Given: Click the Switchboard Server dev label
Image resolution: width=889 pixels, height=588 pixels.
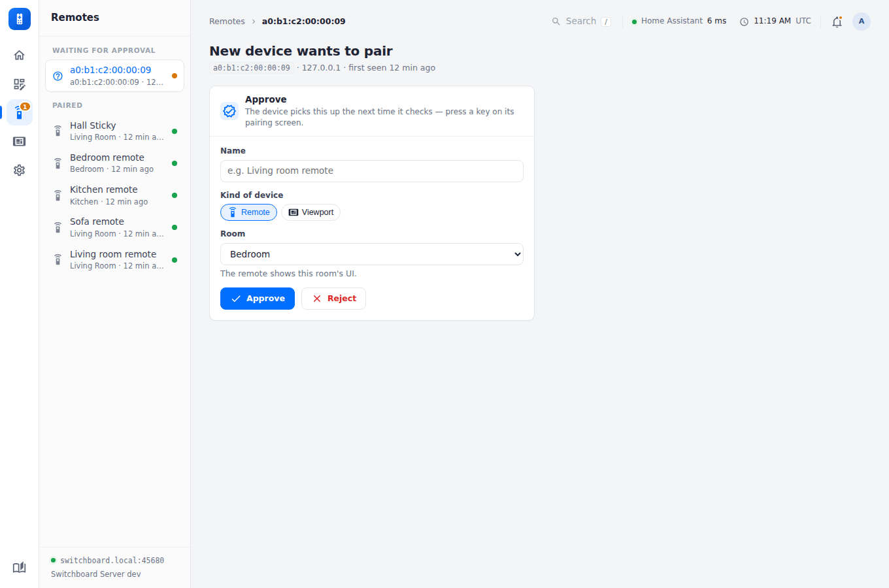Looking at the screenshot, I should tap(96, 574).
